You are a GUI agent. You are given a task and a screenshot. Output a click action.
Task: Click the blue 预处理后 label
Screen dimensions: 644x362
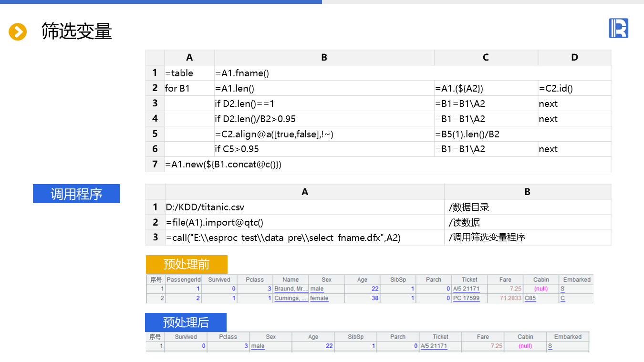click(186, 322)
